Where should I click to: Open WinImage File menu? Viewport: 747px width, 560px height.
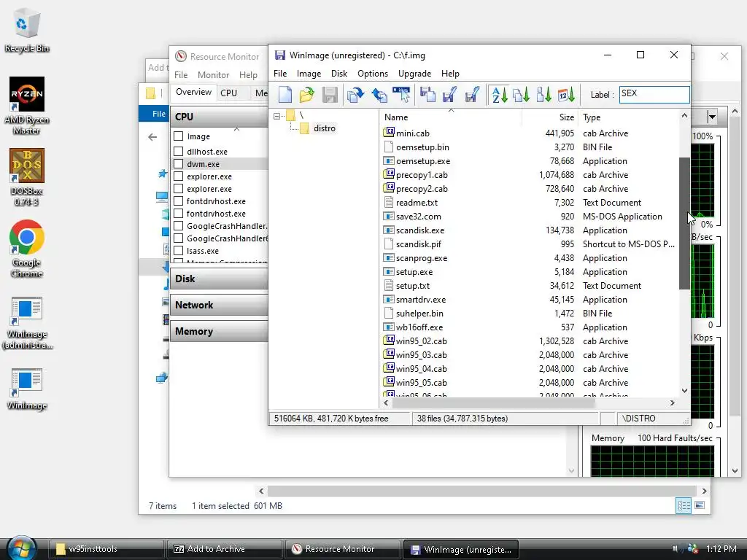[x=280, y=74]
